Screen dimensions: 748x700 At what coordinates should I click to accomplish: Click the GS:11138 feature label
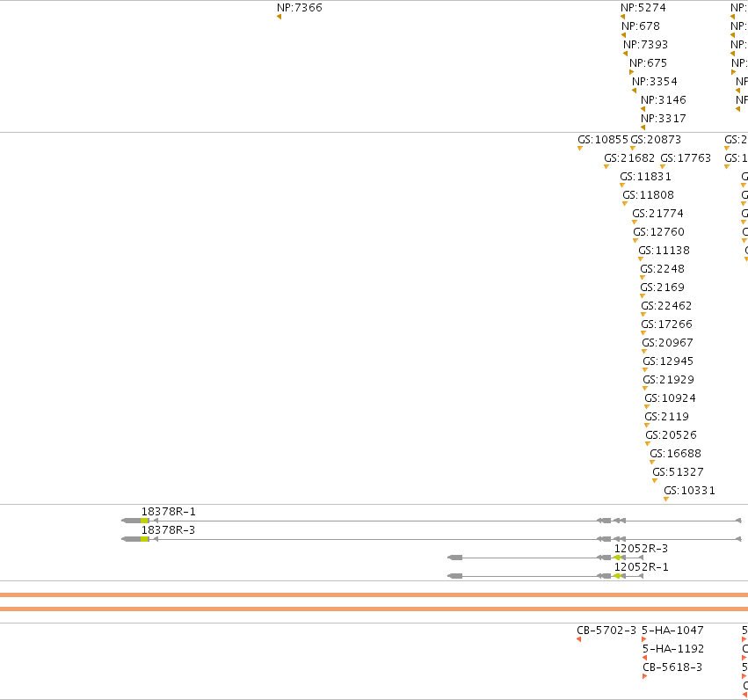[x=664, y=251]
